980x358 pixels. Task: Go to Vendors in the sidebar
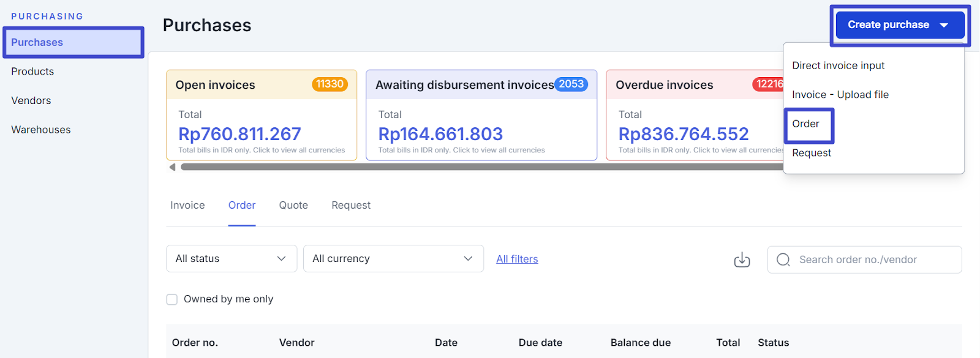pyautogui.click(x=31, y=100)
